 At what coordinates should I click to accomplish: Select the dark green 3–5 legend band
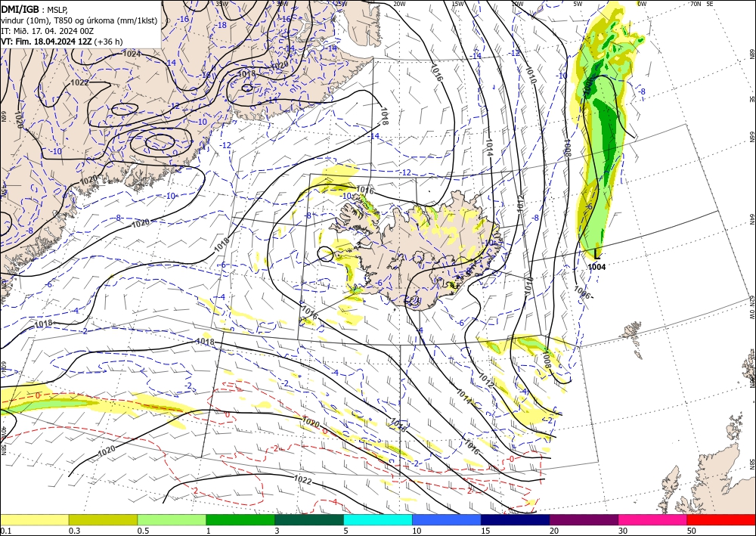(309, 519)
